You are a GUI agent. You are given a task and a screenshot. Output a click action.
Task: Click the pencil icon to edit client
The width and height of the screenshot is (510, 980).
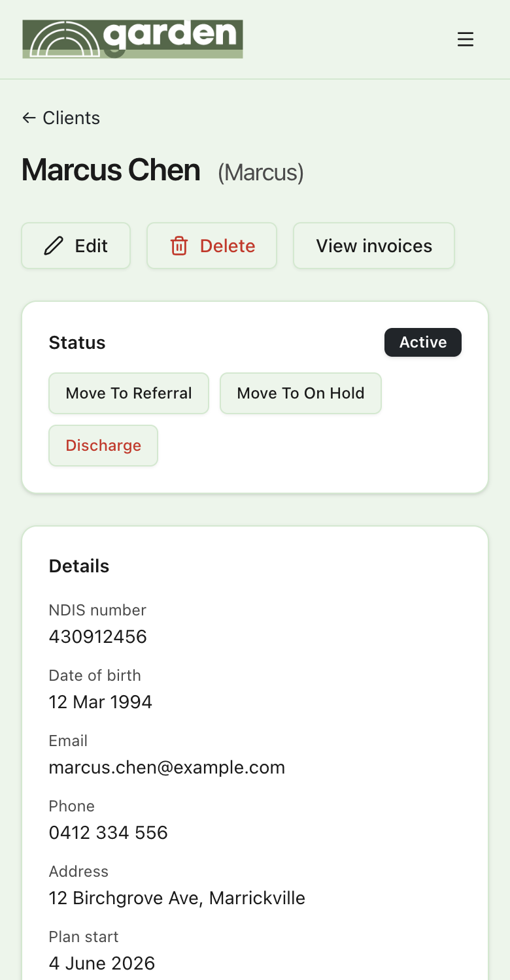click(x=54, y=246)
